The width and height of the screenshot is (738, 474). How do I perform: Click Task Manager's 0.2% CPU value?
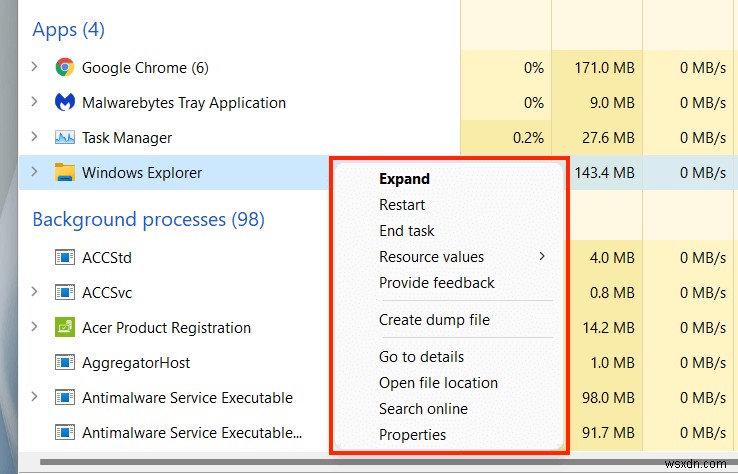tap(528, 138)
